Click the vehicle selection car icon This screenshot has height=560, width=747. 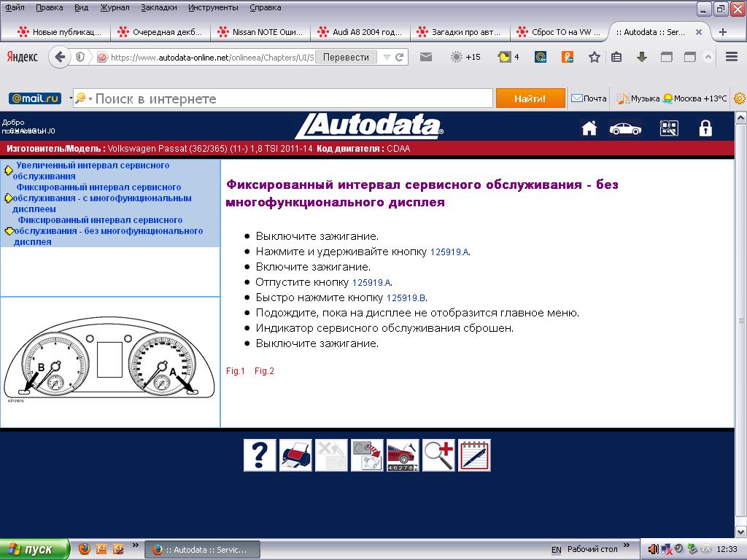(625, 128)
